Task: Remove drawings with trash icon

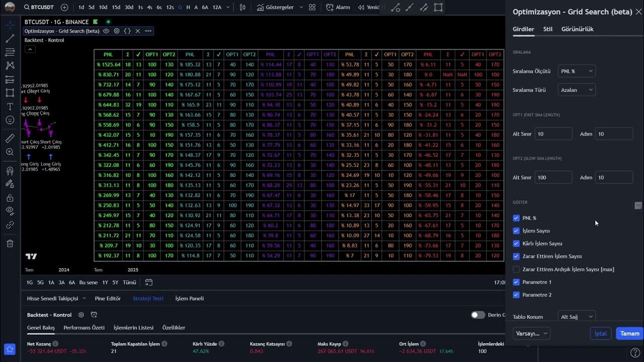Action: [10, 244]
